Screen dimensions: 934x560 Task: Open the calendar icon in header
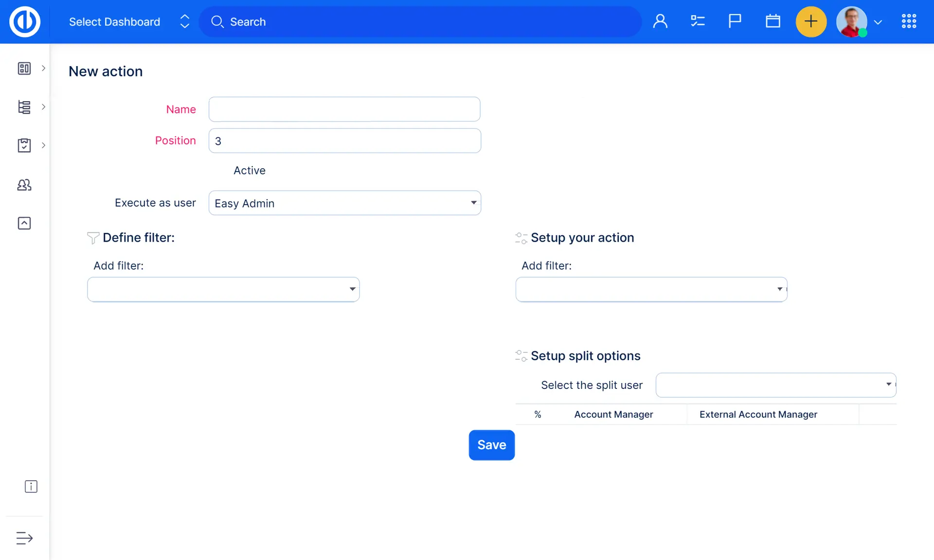point(772,21)
